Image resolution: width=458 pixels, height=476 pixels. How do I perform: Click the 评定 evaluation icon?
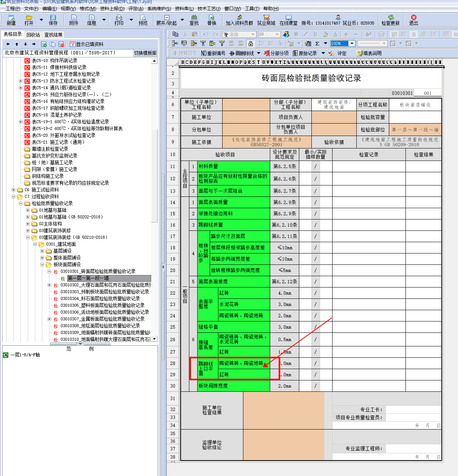337,53
